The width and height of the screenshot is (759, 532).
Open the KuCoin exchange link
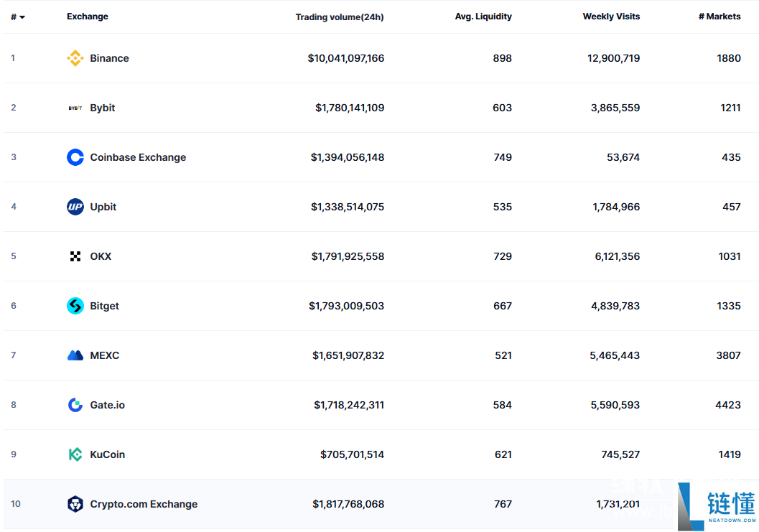[x=108, y=454]
